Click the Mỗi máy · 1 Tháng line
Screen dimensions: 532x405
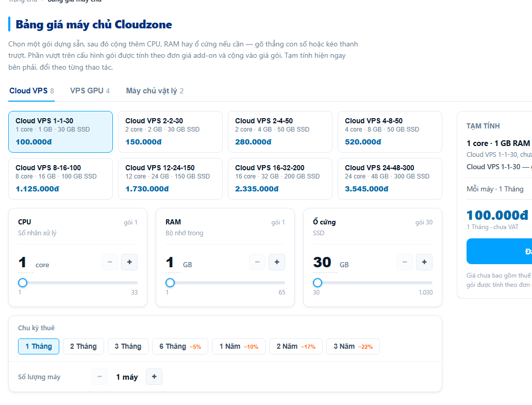coord(495,189)
